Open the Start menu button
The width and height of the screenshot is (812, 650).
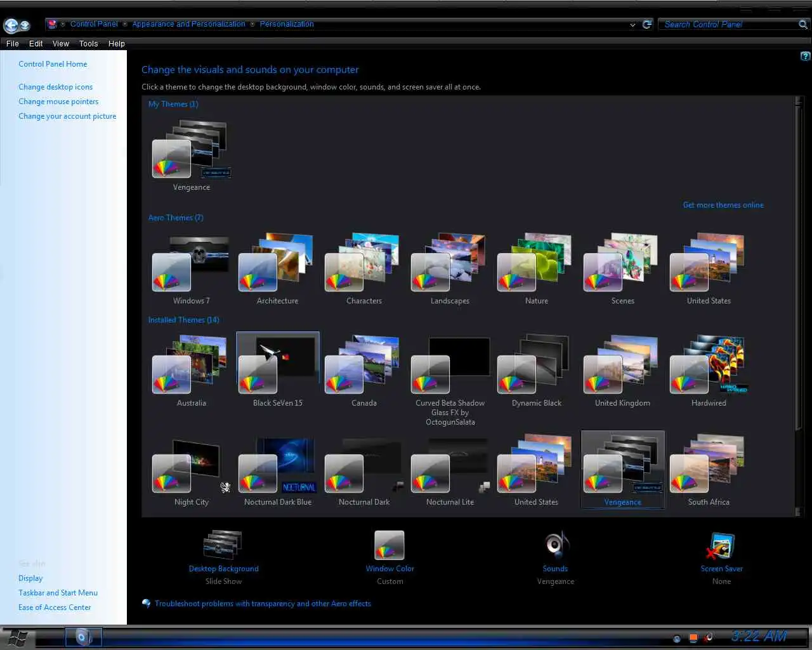18,638
